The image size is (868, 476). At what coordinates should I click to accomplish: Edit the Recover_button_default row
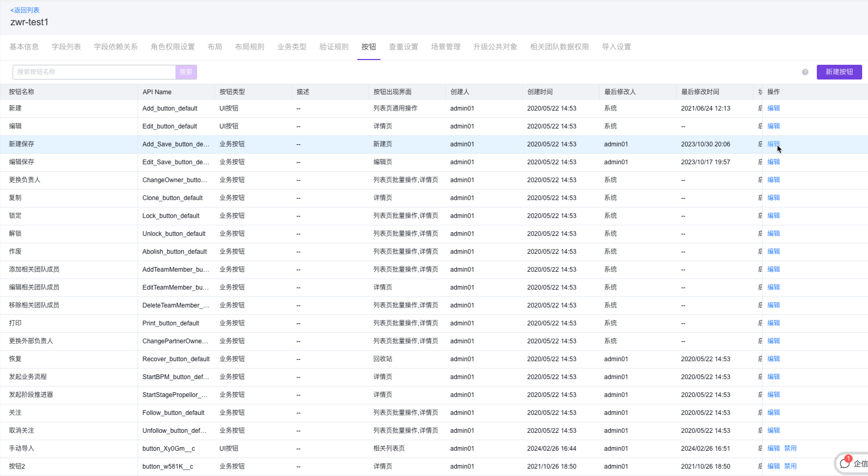pyautogui.click(x=773, y=359)
